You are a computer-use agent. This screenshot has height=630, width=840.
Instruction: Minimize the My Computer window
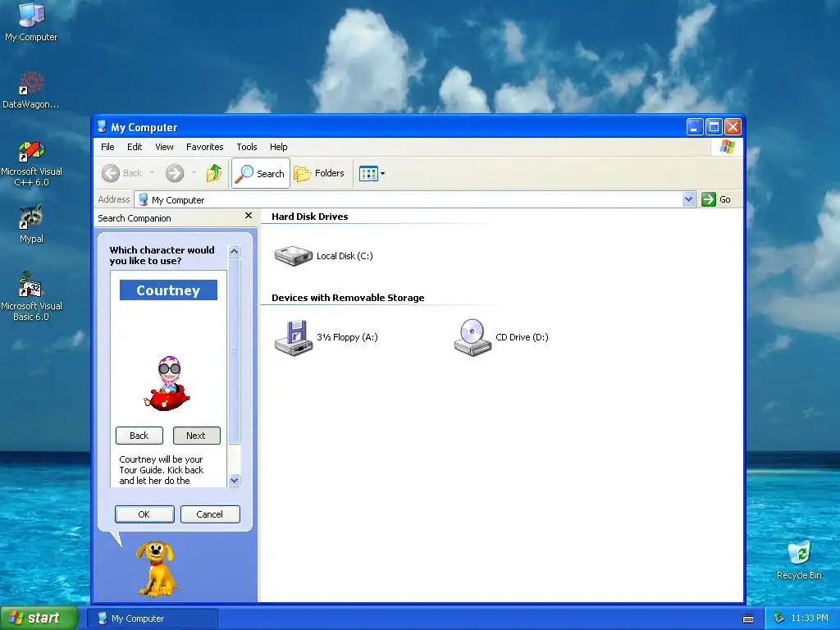(x=694, y=127)
